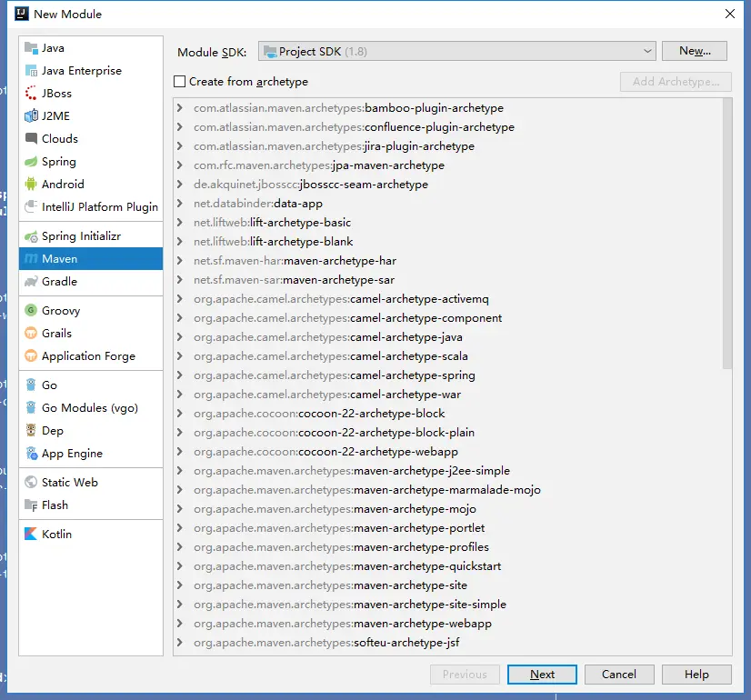This screenshot has height=700, width=751.
Task: Open the Module SDK dropdown
Action: pos(457,51)
